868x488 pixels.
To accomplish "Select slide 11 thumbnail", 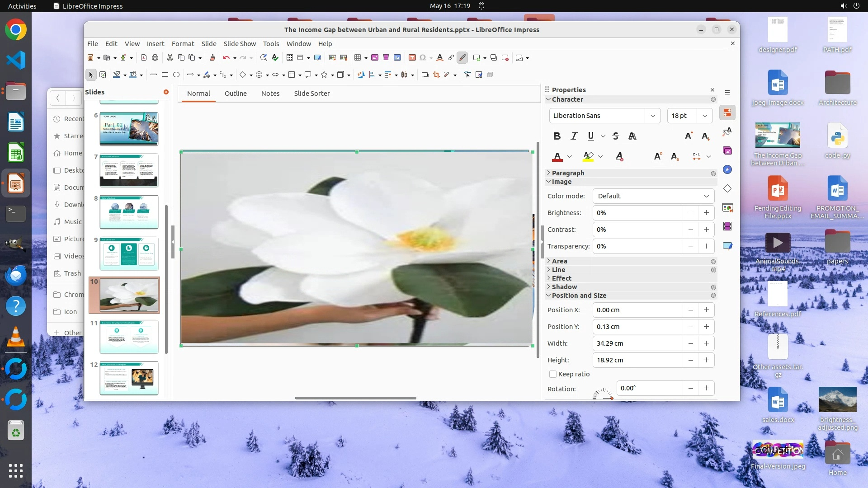I will (x=129, y=337).
